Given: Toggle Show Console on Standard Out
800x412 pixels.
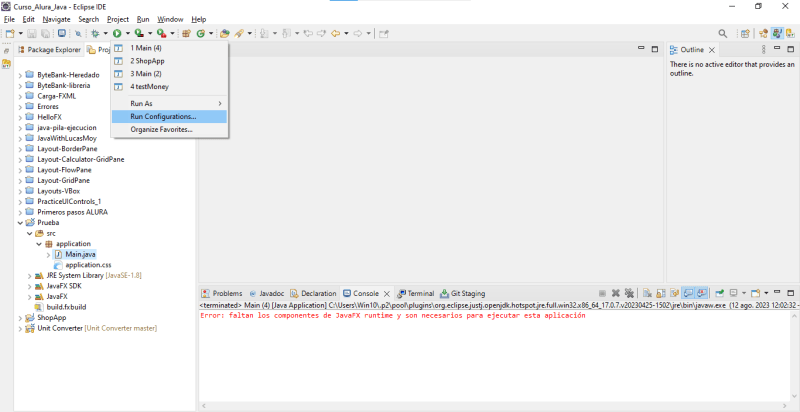Looking at the screenshot, I should 688,293.
